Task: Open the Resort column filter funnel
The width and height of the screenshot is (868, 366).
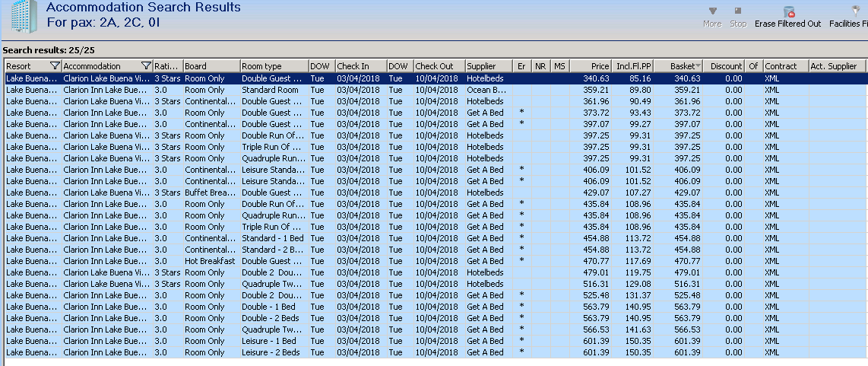Action: [54, 66]
